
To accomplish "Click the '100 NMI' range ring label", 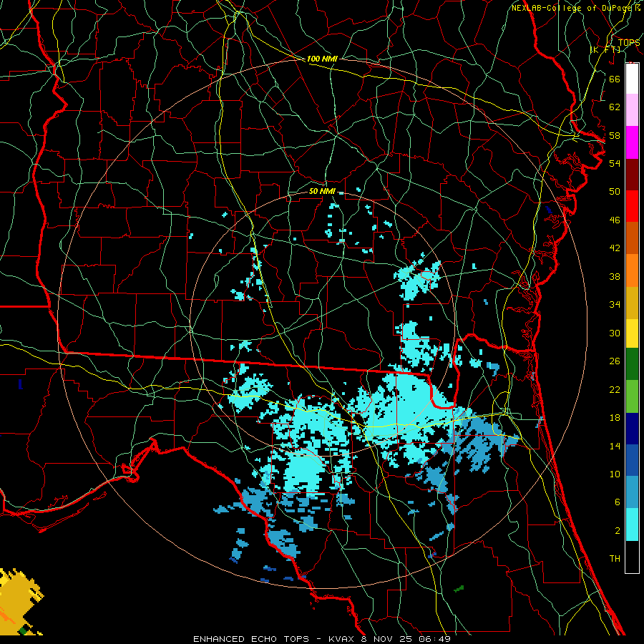I will (x=322, y=59).
